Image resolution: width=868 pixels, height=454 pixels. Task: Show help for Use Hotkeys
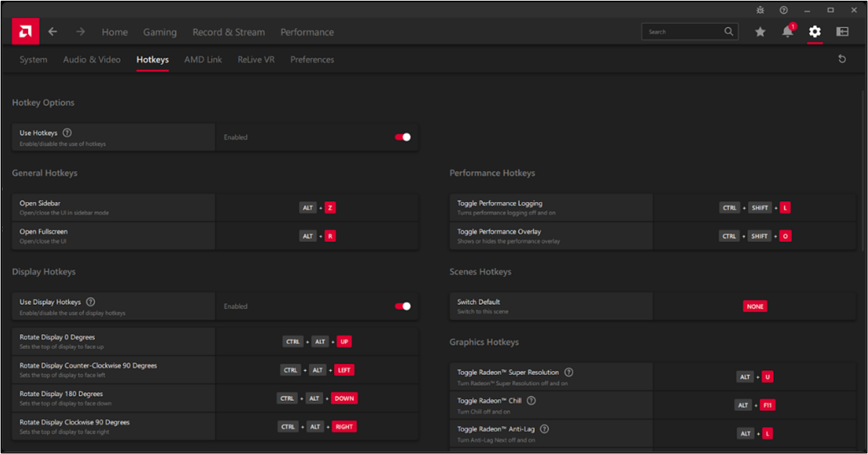click(x=67, y=133)
